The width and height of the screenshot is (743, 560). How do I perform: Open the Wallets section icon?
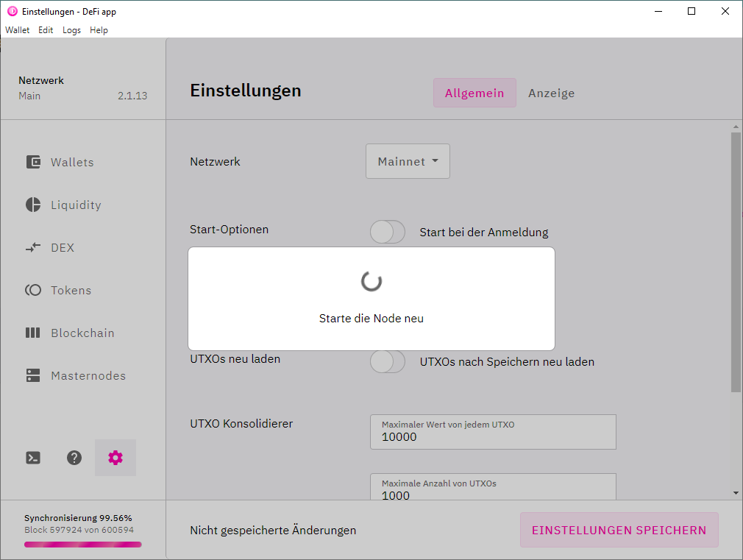point(33,162)
